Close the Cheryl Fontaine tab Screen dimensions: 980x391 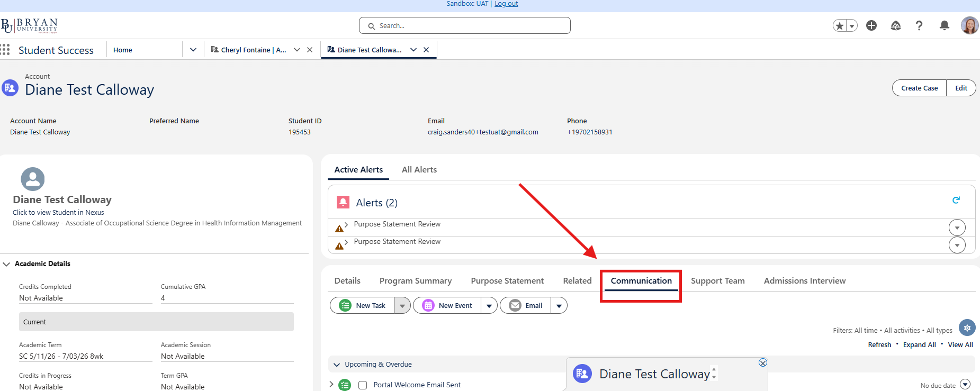310,50
